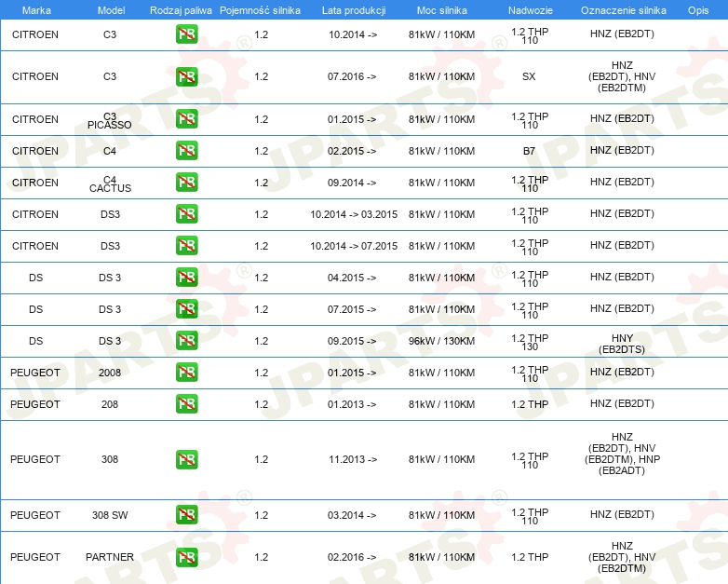Click the engine code cell containing HNP (EB2ADT)

tap(622, 454)
